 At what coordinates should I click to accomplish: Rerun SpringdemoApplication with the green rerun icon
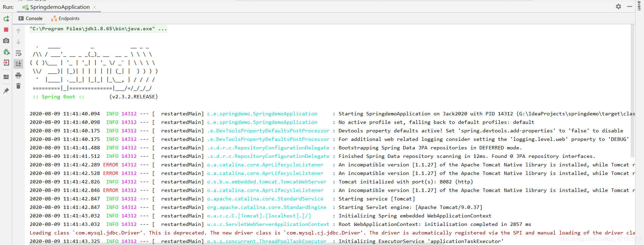pyautogui.click(x=6, y=19)
